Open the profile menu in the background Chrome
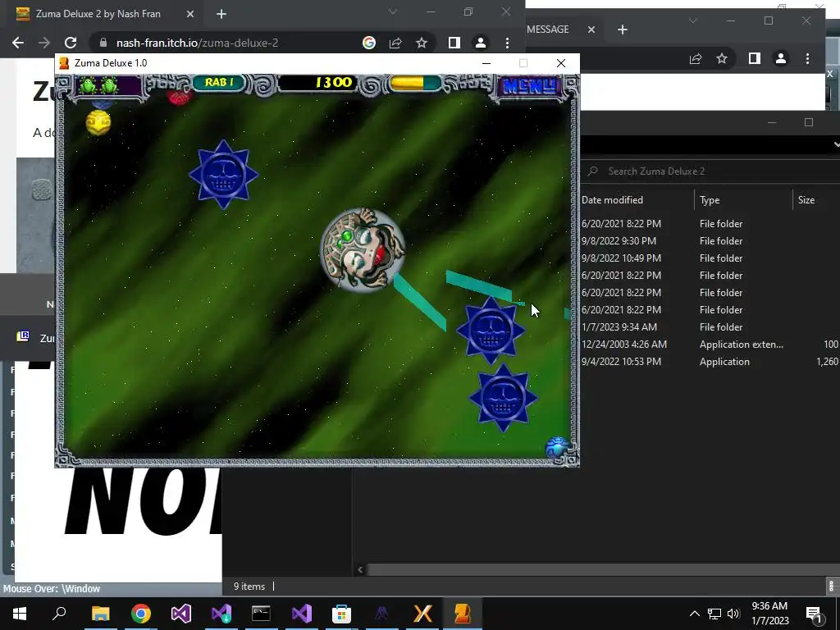The height and width of the screenshot is (630, 840). point(781,58)
